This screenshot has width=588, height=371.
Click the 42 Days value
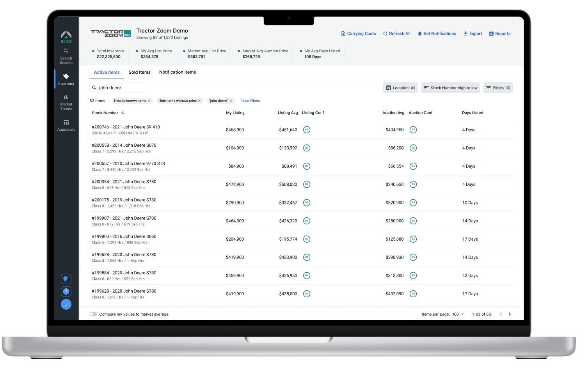tap(470, 275)
